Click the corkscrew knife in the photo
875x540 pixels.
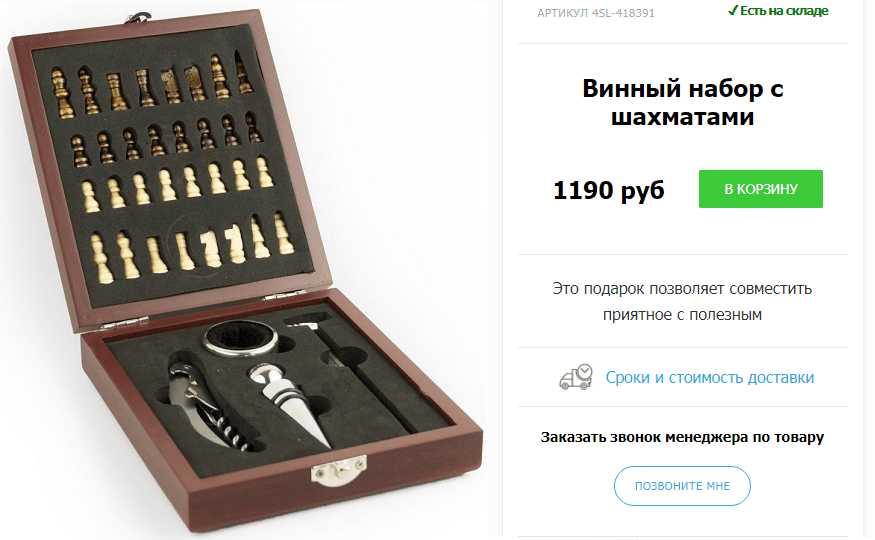pos(209,406)
